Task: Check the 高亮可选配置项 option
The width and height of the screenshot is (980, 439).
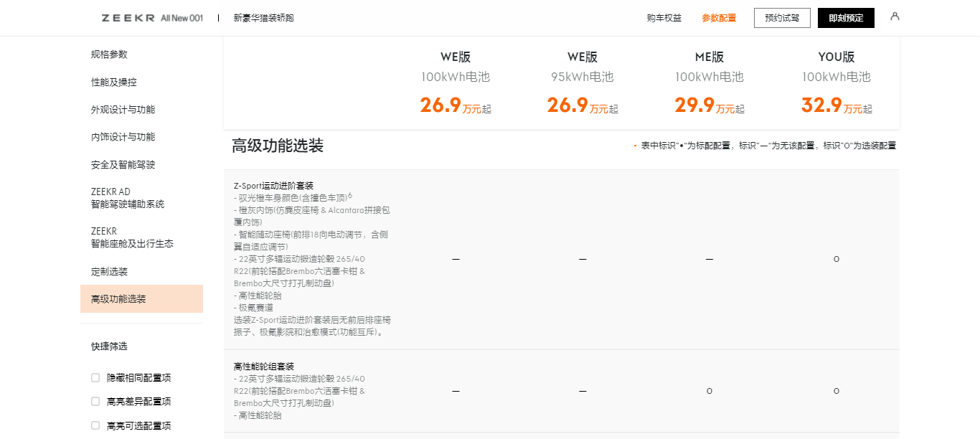Action: coord(95,425)
